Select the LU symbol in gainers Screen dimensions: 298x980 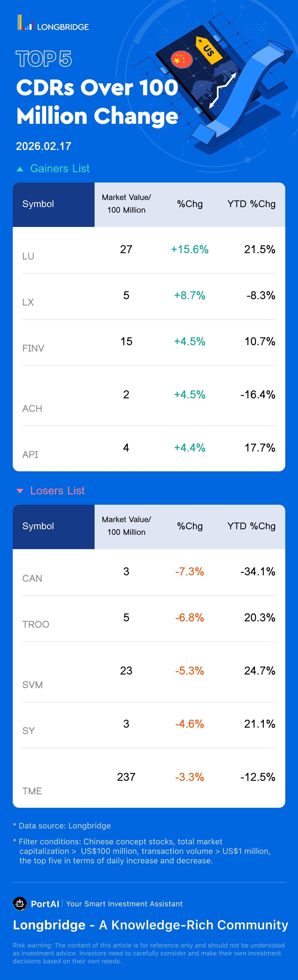pyautogui.click(x=28, y=256)
